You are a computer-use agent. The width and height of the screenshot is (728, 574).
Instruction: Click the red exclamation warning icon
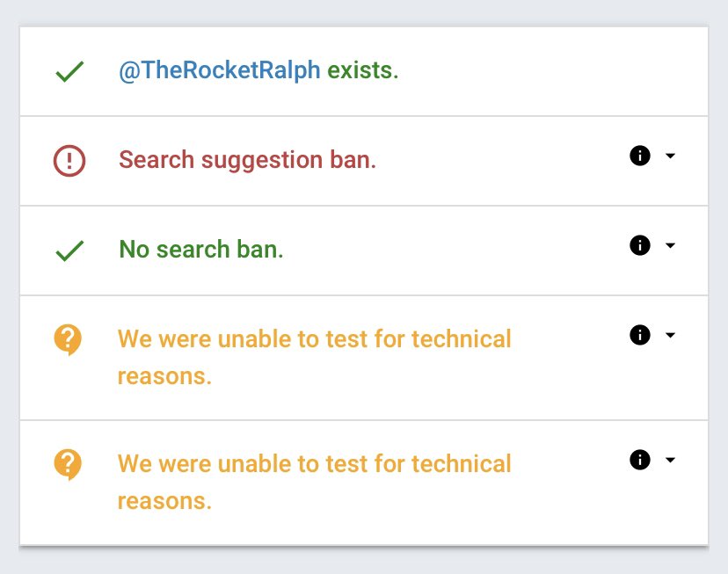[x=69, y=161]
